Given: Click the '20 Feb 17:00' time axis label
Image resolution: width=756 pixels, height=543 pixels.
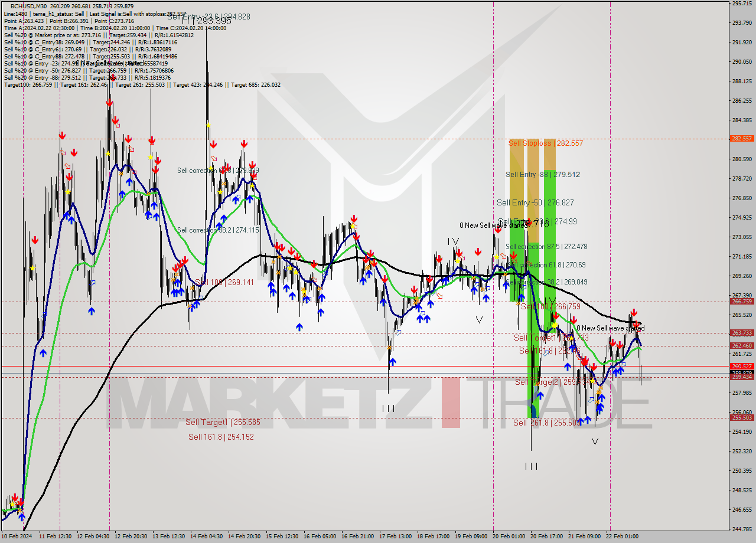Looking at the screenshot, I should tap(546, 537).
